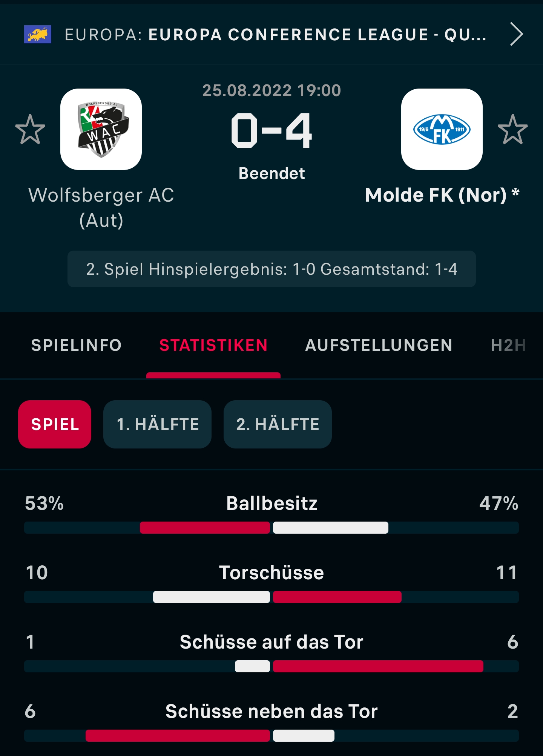Open the Molde FK team logo
The height and width of the screenshot is (756, 543).
tap(442, 129)
